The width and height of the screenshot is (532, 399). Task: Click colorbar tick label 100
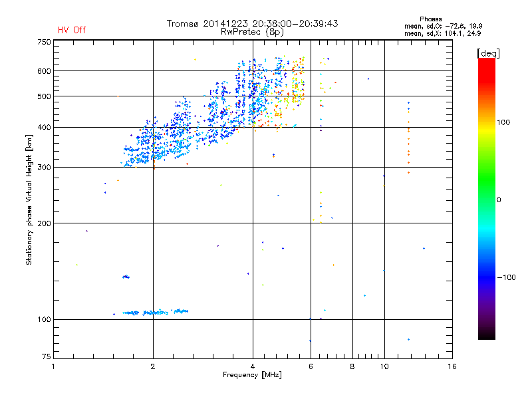coord(503,122)
